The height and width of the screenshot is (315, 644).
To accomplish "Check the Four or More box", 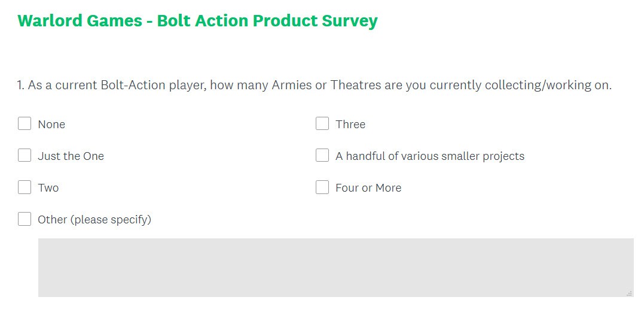I will [322, 187].
